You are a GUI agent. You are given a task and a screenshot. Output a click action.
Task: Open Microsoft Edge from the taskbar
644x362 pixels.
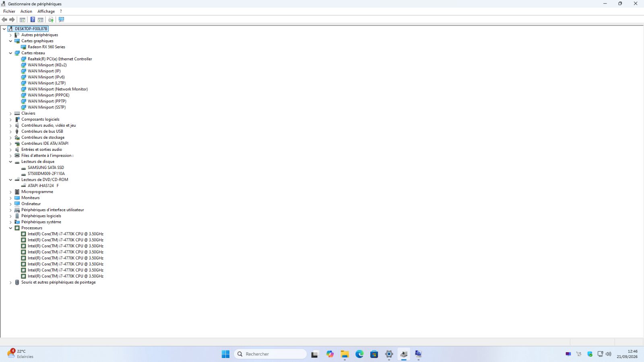point(359,354)
